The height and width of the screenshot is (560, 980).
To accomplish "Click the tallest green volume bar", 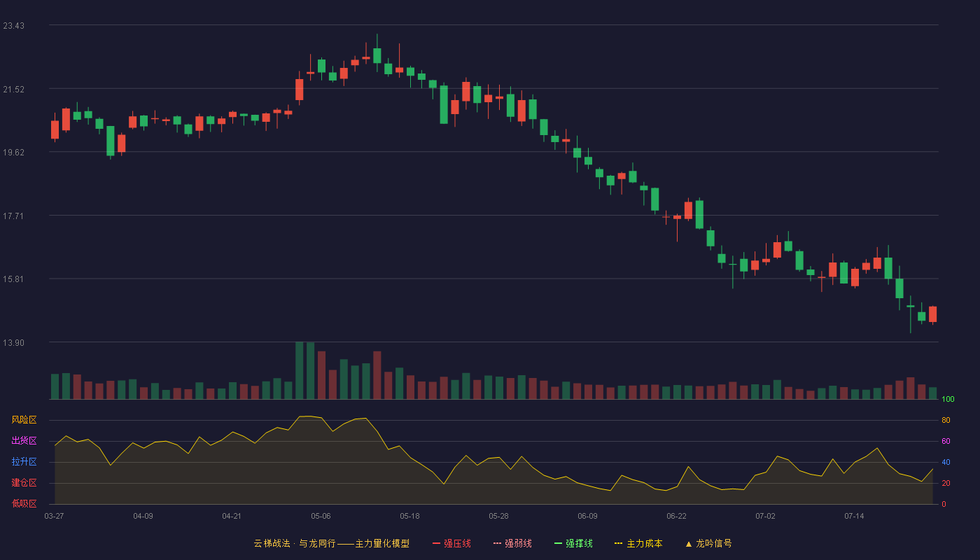I will [299, 370].
